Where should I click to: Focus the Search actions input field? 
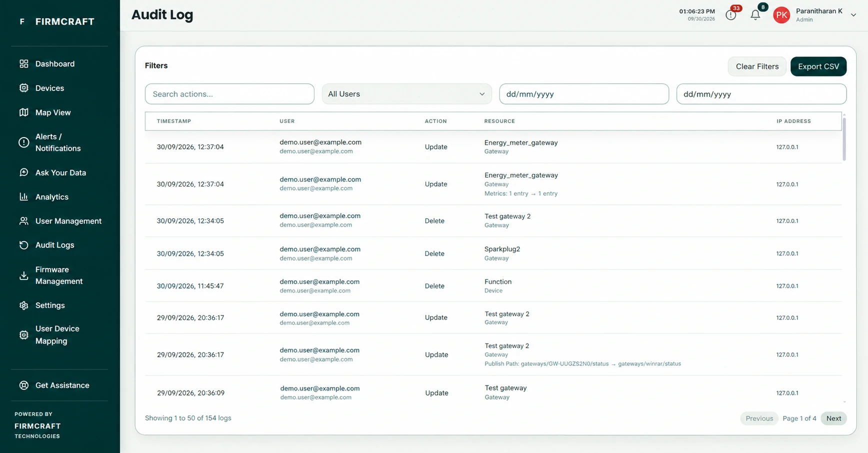(229, 94)
